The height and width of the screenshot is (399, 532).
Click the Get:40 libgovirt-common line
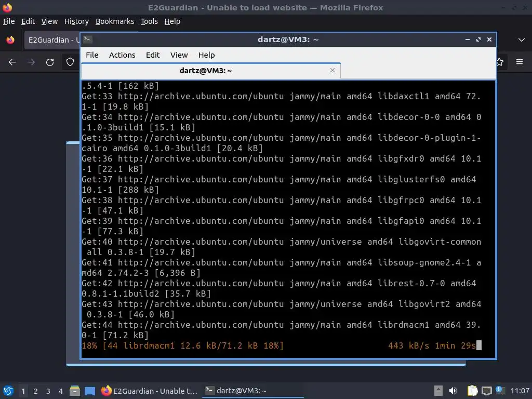pyautogui.click(x=281, y=247)
